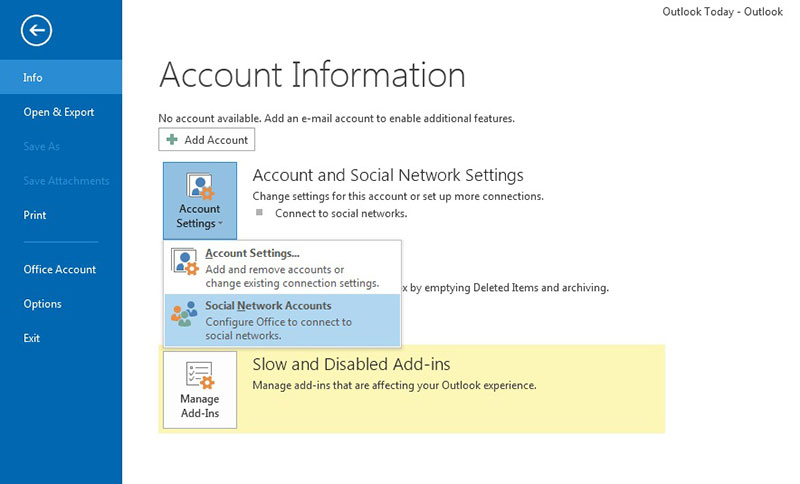Click the Manage add-ins description text
This screenshot has width=800, height=484.
click(394, 386)
